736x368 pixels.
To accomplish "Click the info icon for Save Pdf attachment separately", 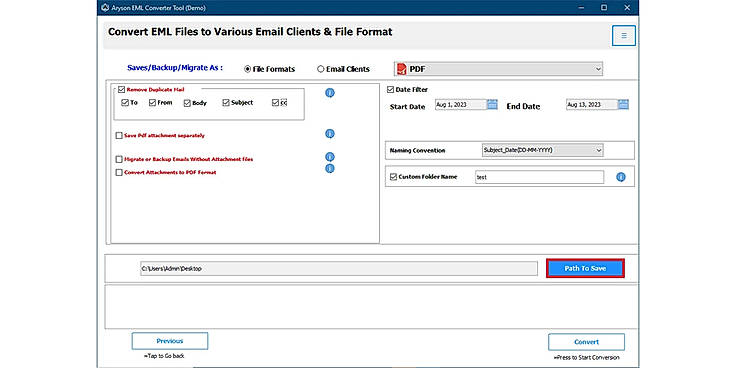I will (x=330, y=134).
